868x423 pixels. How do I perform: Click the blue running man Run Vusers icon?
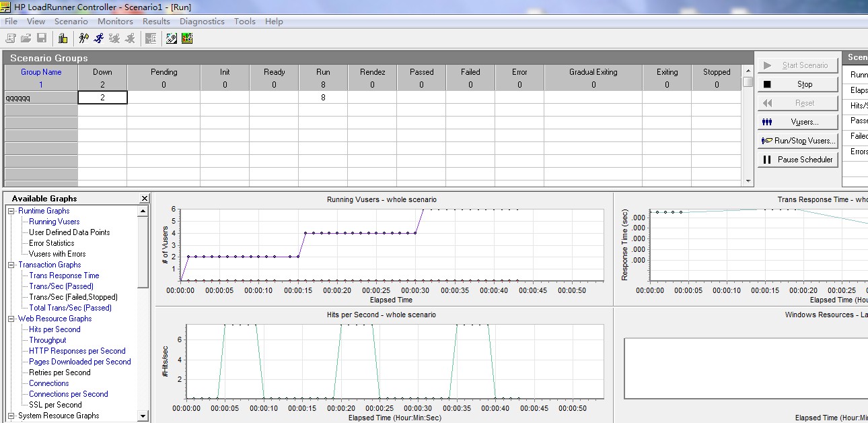click(x=99, y=38)
